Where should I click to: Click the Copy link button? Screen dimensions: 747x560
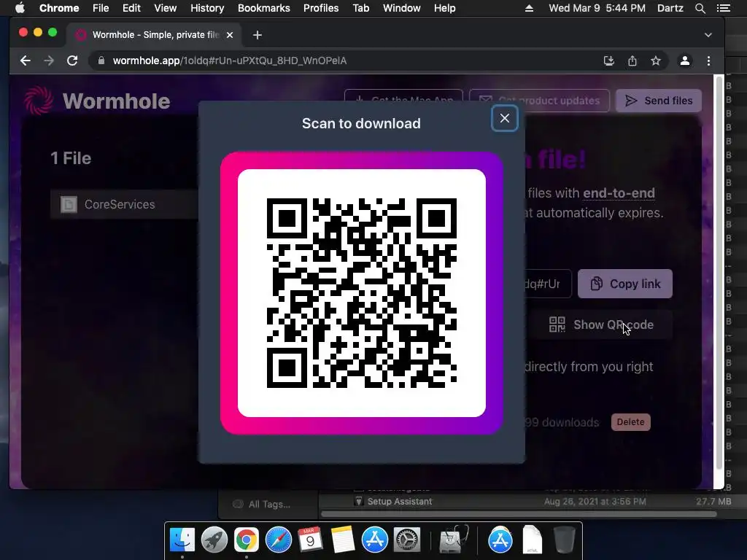click(625, 284)
